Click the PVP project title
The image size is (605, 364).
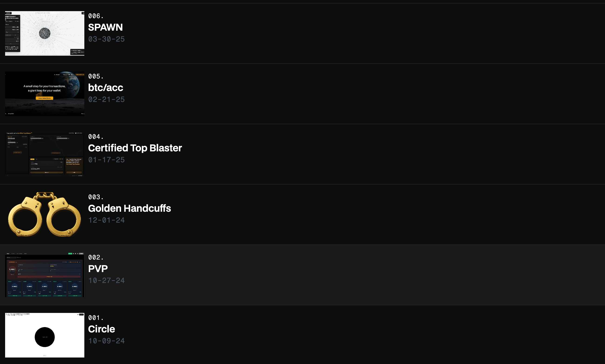(98, 269)
